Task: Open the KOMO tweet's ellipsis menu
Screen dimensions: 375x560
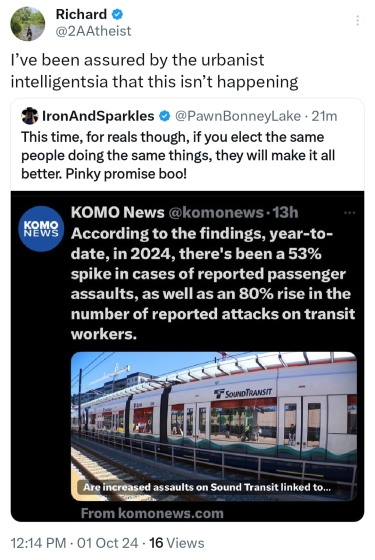Action: pos(350,213)
